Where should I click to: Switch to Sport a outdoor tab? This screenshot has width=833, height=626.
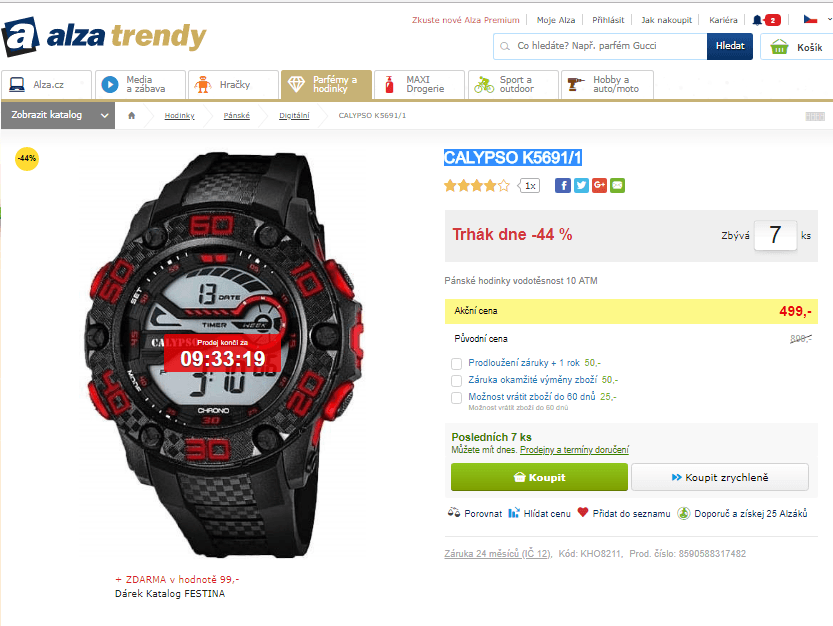(x=513, y=84)
